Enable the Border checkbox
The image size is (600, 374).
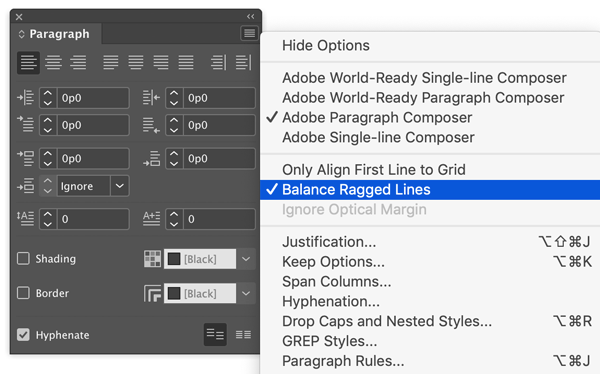tap(23, 293)
